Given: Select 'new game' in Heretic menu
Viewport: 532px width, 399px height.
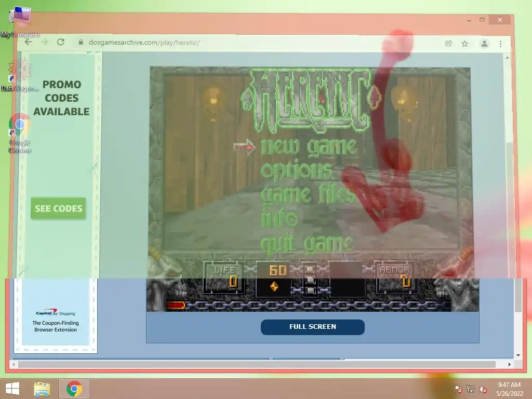Looking at the screenshot, I should tap(309, 147).
